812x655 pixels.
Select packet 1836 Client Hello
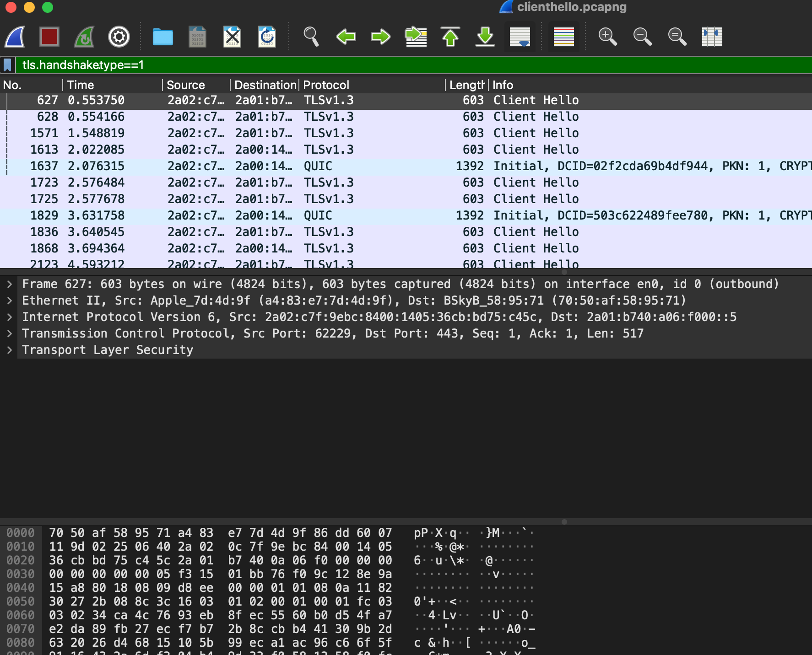(x=406, y=232)
